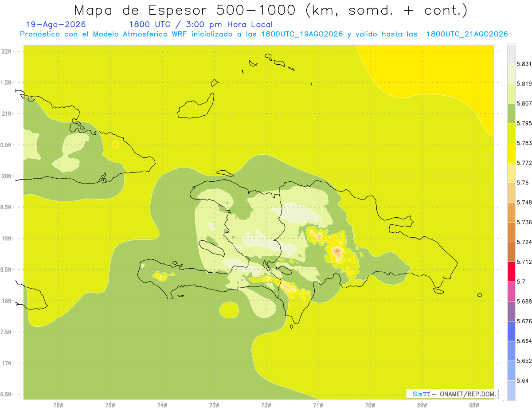Image resolution: width=532 pixels, height=411 pixels.
Task: Click the latitude axis label "20N"
Action: click(x=6, y=176)
